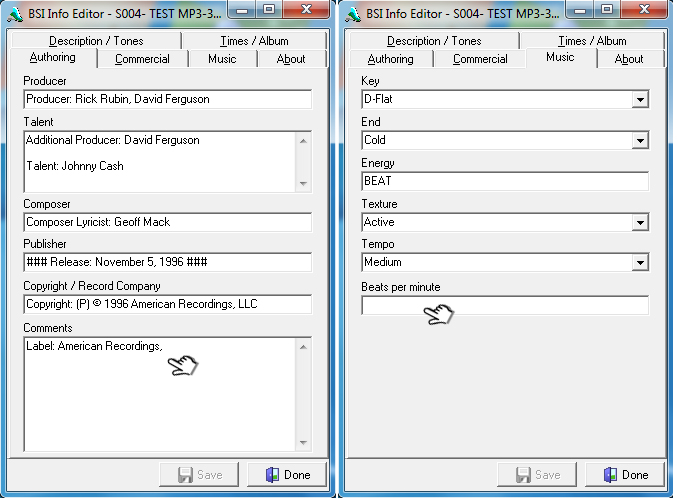Click the Energy field containing BEAT
The image size is (677, 498).
click(505, 181)
